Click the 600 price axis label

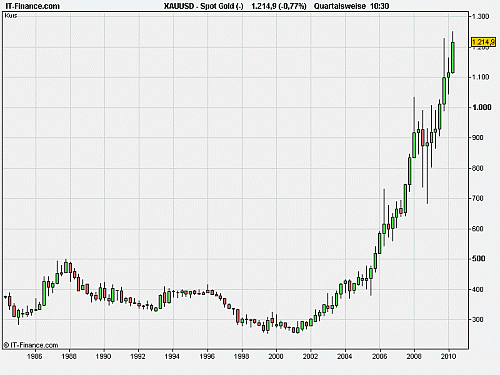[478, 229]
